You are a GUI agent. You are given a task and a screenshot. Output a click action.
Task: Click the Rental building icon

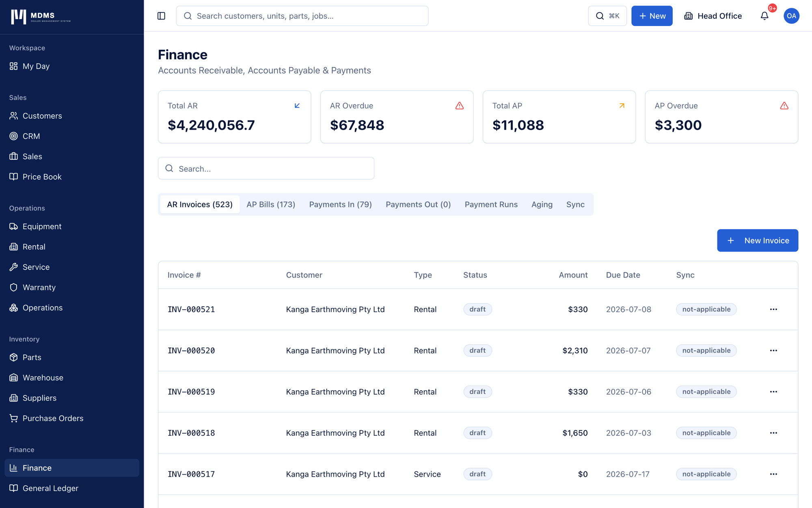pos(14,247)
